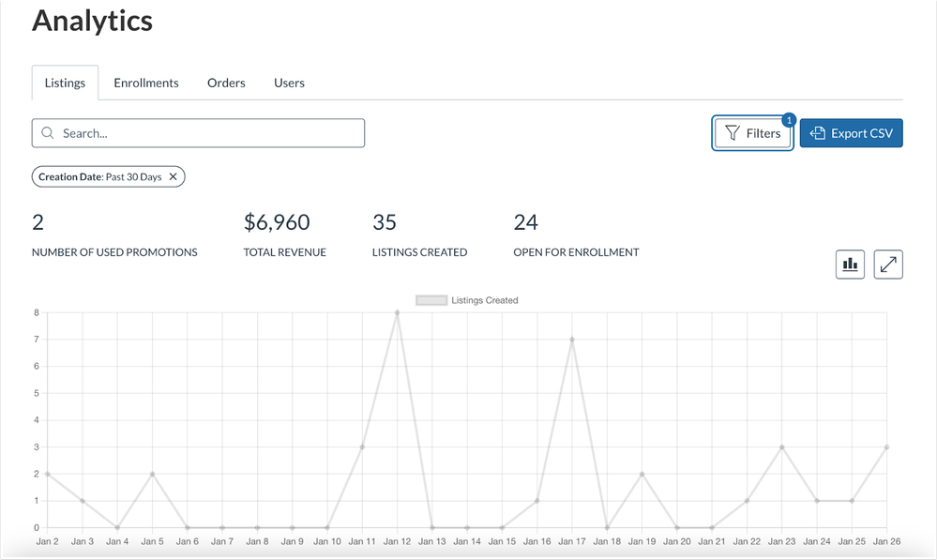Click the Listings tab
Screen dimensions: 937x560
65,83
